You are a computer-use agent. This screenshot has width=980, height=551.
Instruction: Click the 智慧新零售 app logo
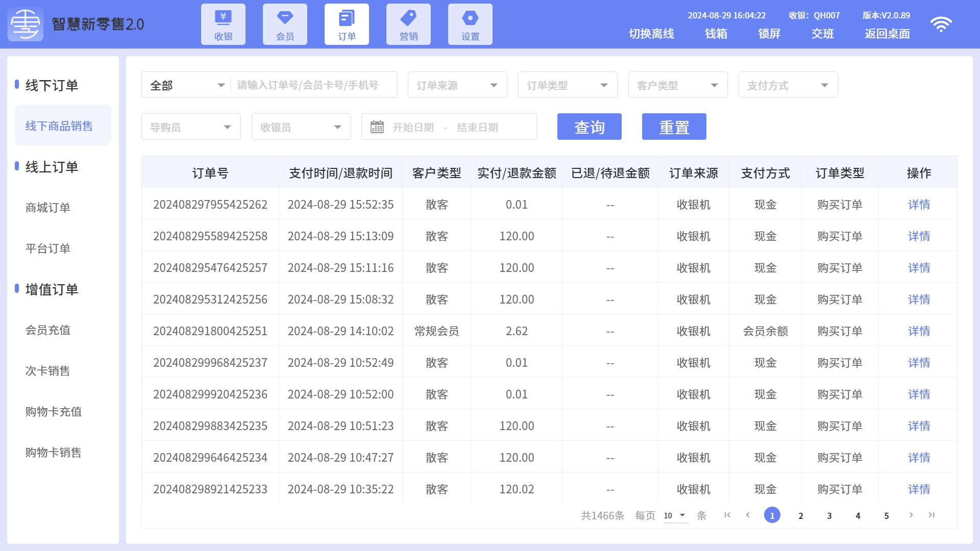tap(26, 24)
